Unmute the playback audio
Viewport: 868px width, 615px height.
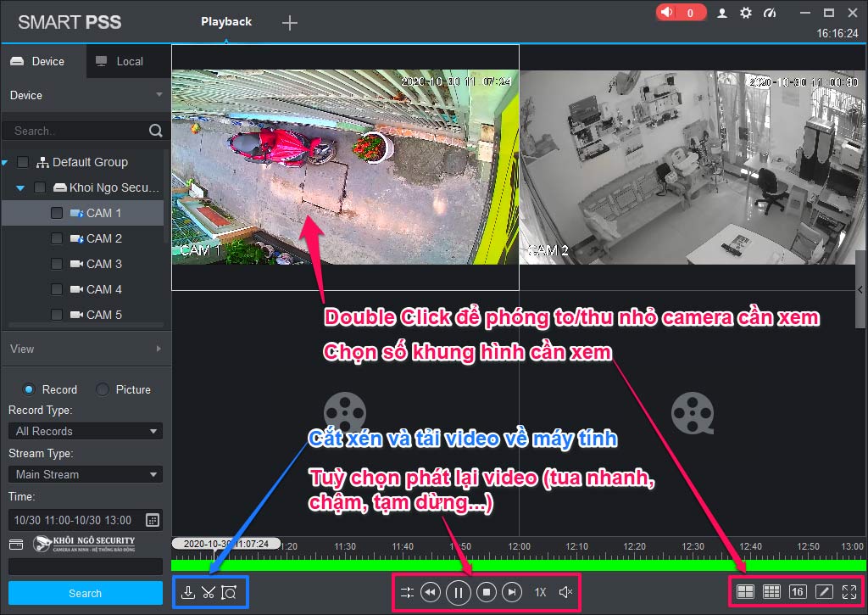565,592
